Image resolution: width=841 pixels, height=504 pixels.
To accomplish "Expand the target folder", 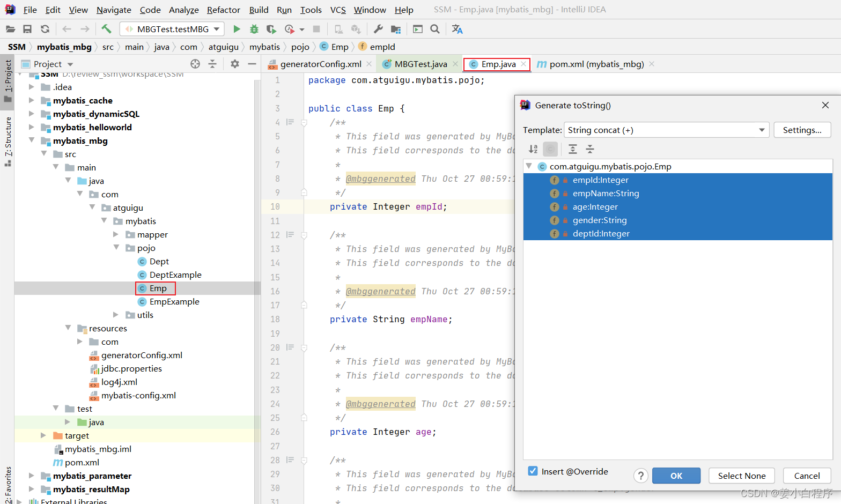I will [43, 435].
